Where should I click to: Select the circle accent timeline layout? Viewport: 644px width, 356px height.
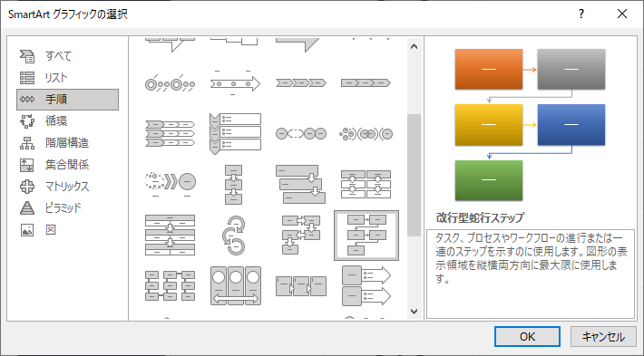point(170,83)
